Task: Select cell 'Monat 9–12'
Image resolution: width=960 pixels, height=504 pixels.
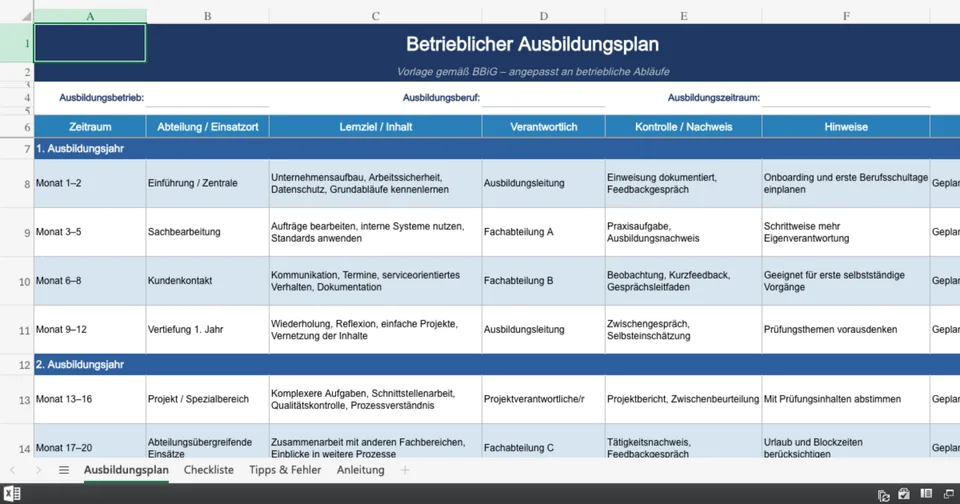Action: [x=90, y=329]
